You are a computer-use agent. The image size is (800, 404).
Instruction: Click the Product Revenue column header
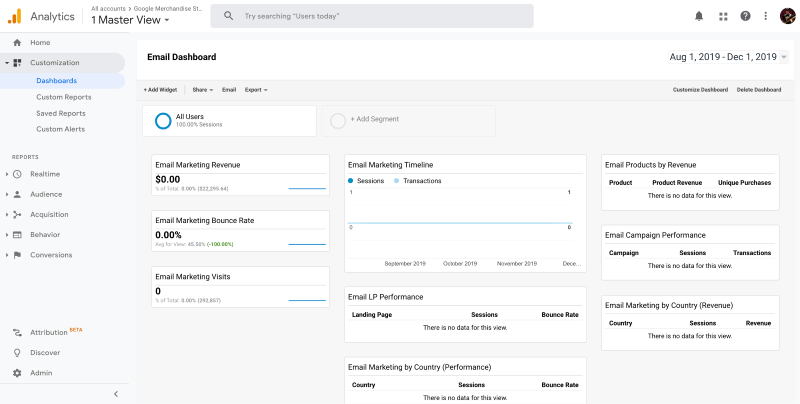coord(677,183)
